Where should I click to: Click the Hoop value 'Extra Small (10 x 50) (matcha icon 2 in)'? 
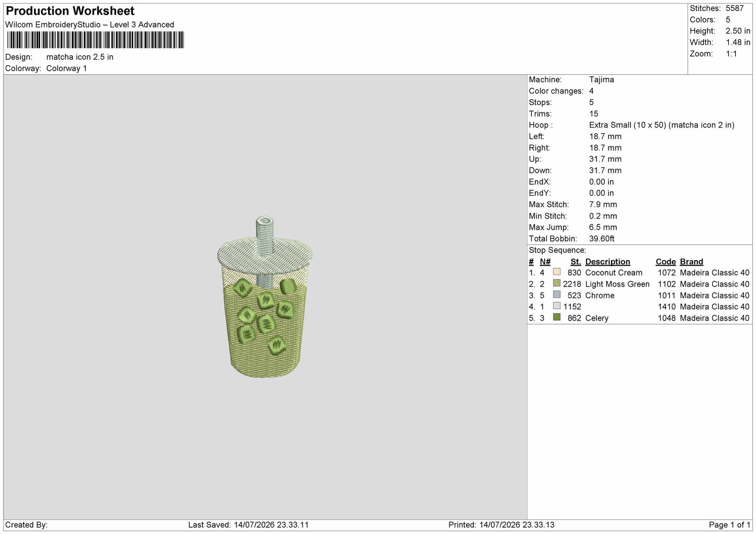point(662,125)
